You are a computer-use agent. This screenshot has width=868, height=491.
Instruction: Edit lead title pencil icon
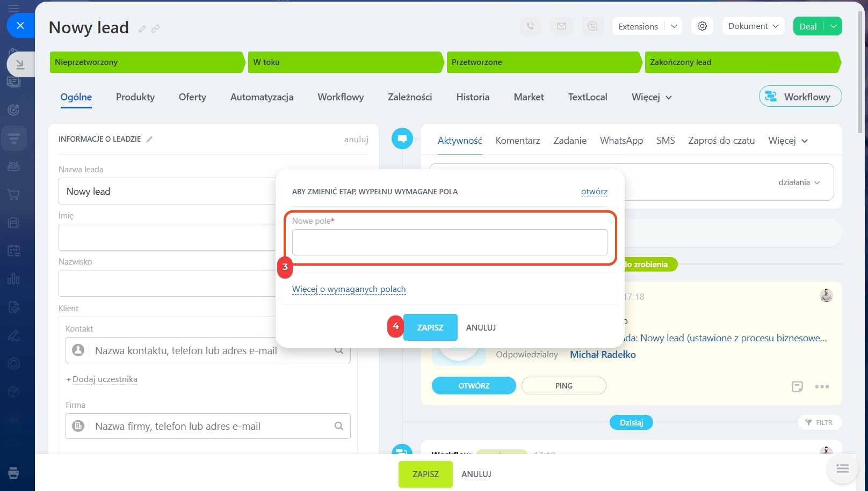point(142,29)
